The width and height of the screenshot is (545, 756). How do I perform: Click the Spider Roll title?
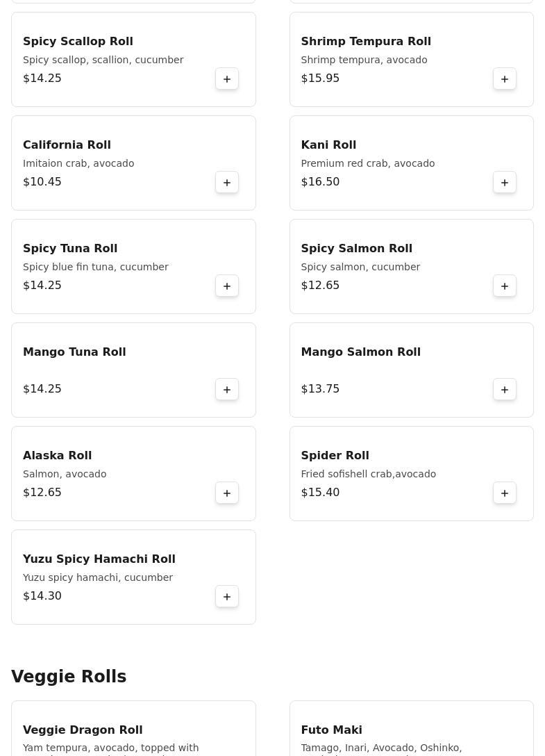point(335,456)
